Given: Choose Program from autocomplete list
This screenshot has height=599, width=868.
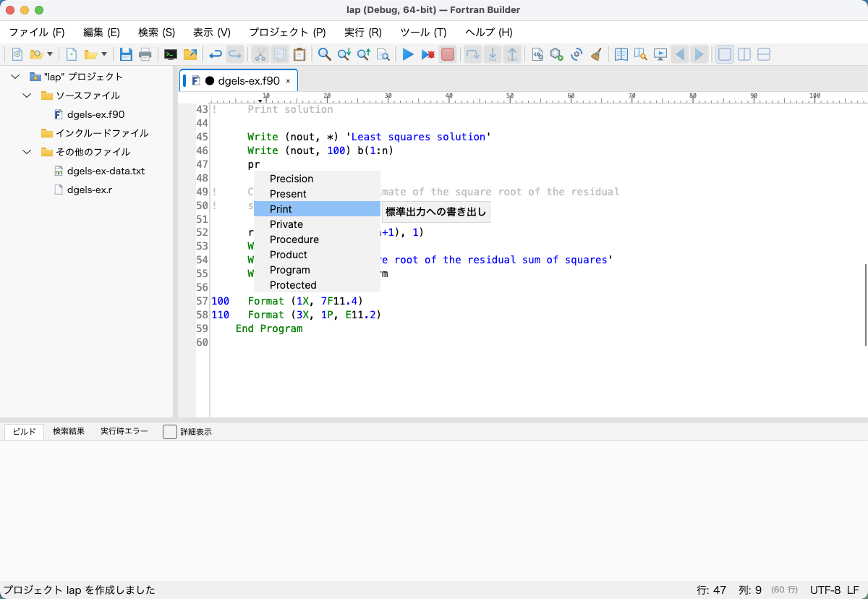Looking at the screenshot, I should pyautogui.click(x=317, y=270).
